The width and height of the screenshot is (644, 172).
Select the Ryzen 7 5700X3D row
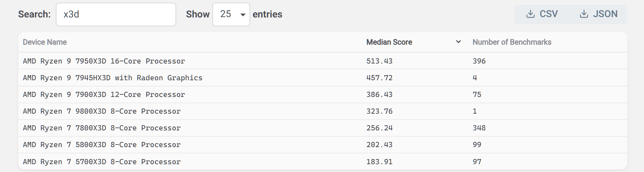tap(102, 162)
